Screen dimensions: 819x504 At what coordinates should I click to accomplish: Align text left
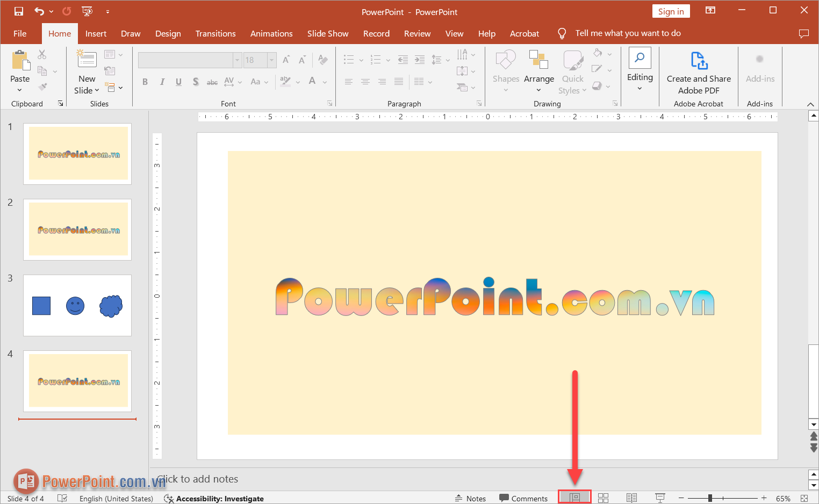click(349, 82)
